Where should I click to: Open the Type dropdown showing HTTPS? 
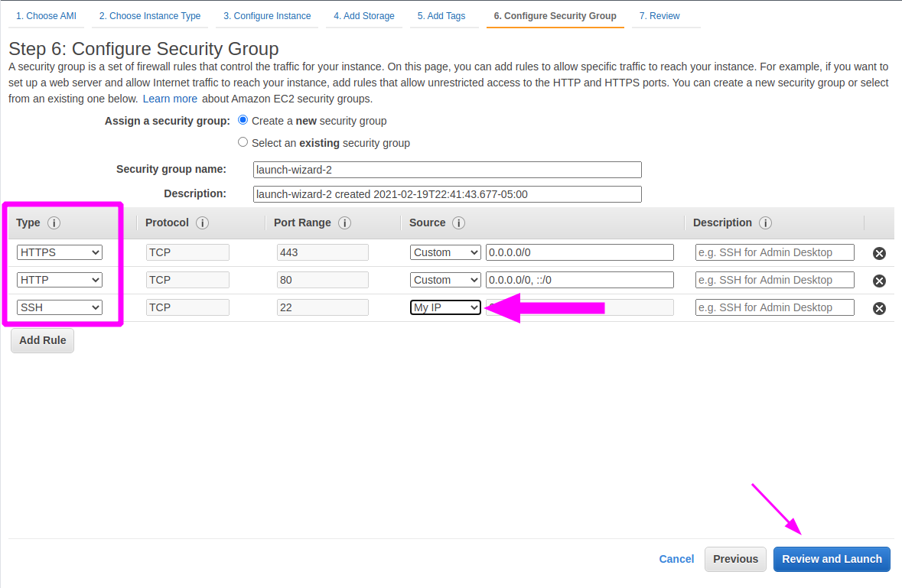[59, 252]
